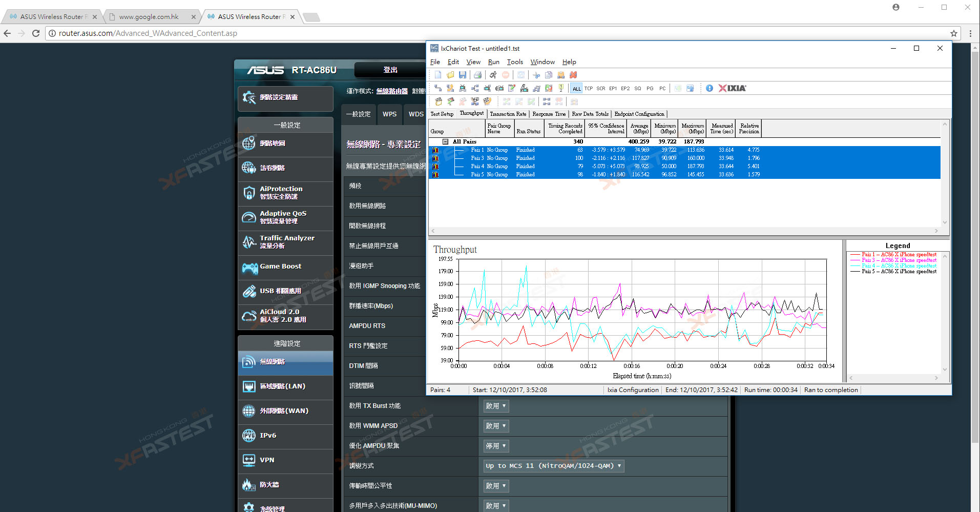Screen dimensions: 980x512
Task: Copy selected pairs with Copy icon
Action: pos(549,75)
